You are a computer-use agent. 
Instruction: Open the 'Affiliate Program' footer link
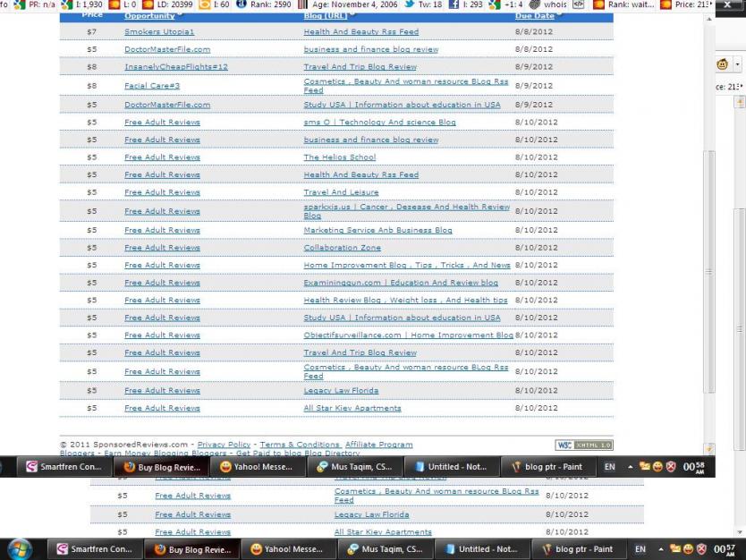378,445
